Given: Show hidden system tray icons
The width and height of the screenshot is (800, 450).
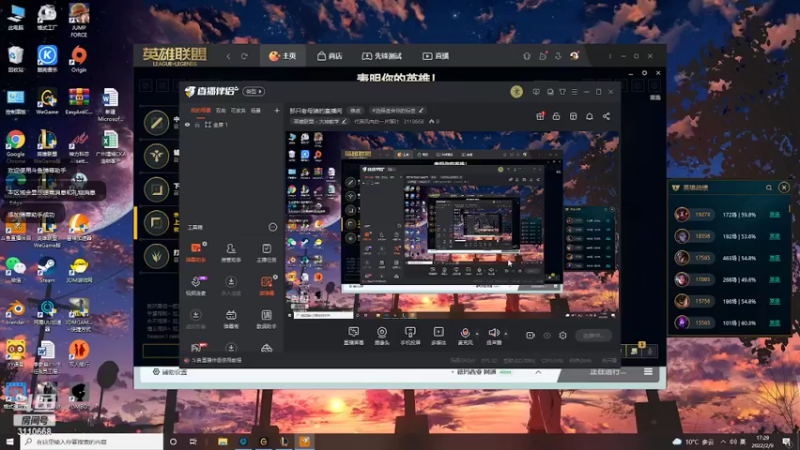Looking at the screenshot, I should [723, 441].
